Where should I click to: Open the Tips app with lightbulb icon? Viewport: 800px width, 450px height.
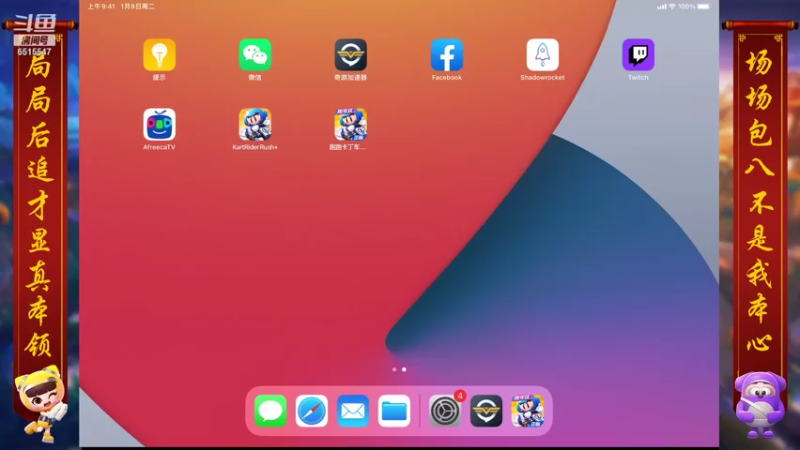pos(159,55)
